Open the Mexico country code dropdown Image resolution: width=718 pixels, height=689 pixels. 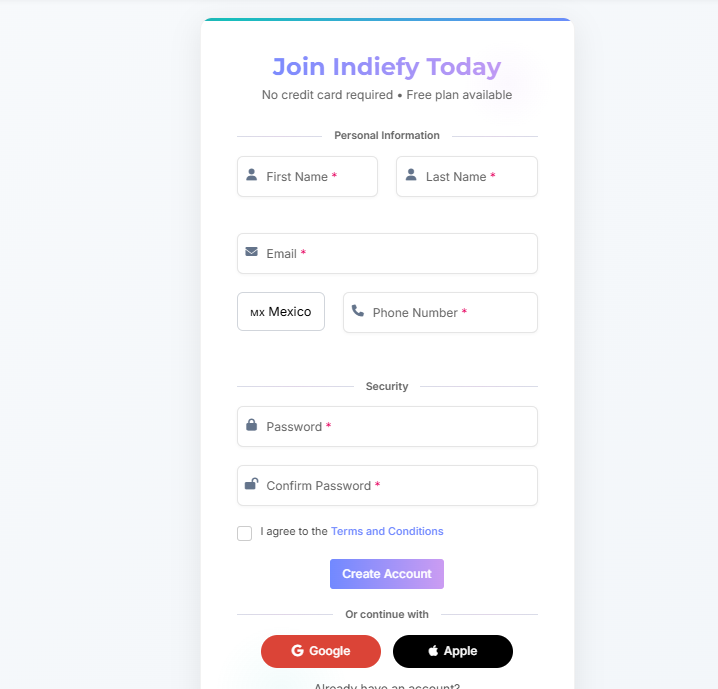coord(281,311)
